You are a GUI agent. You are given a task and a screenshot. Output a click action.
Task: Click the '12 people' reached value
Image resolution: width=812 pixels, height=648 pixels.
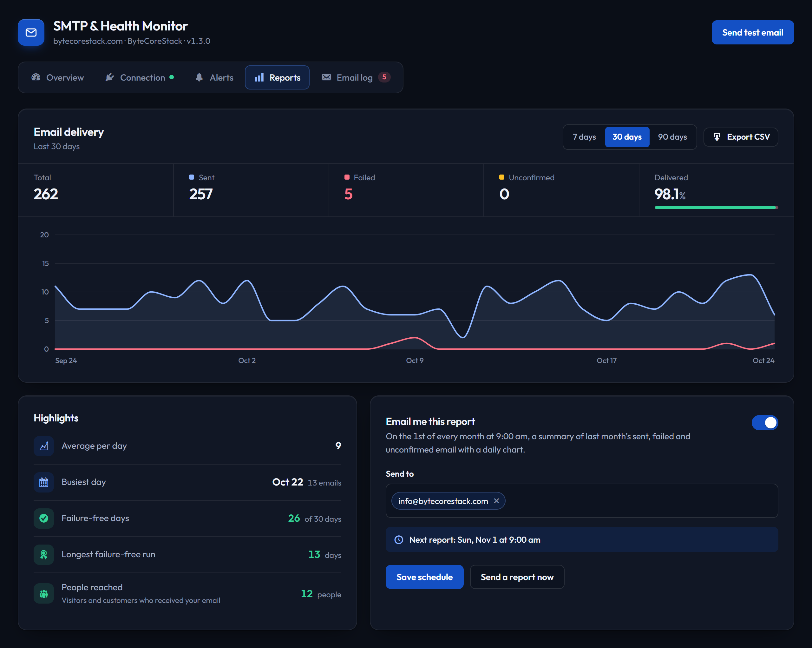(321, 594)
